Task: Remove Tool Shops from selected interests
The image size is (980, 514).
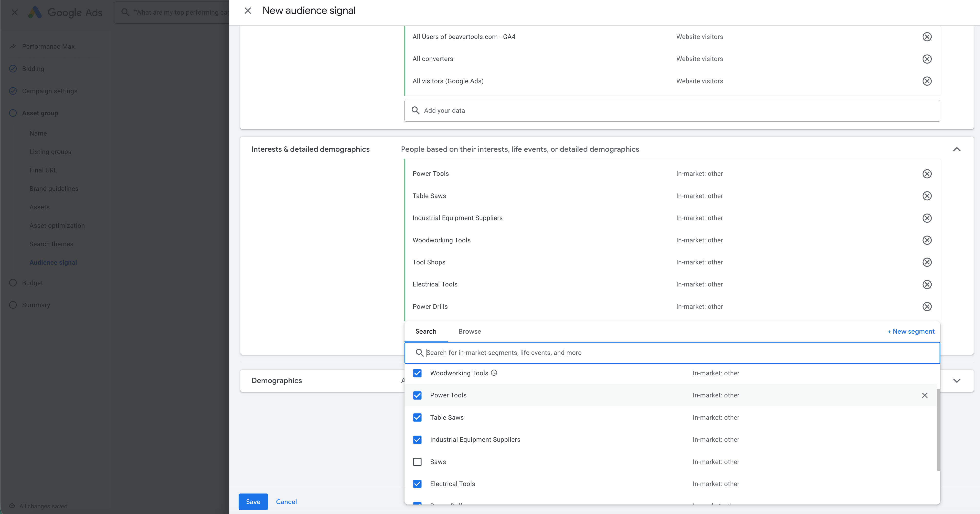Action: [927, 262]
